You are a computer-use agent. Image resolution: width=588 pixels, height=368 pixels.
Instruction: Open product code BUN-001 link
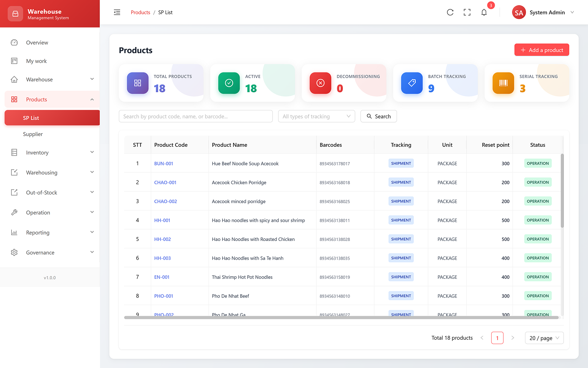[163, 164]
